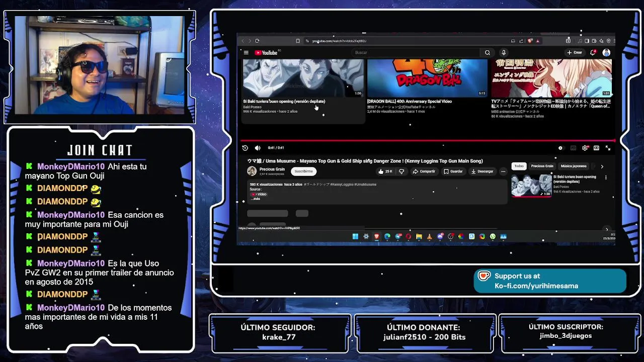Open VLC cone icon in taskbar
The image size is (644, 362).
tap(430, 236)
